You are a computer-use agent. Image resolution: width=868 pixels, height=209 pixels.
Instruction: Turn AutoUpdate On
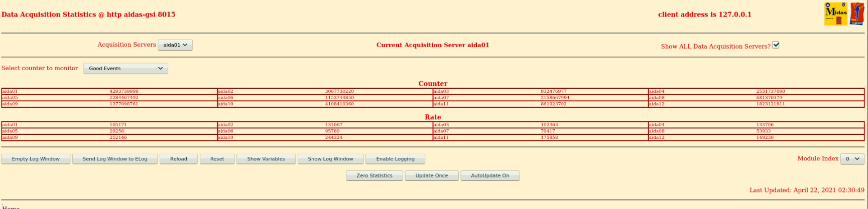(490, 175)
